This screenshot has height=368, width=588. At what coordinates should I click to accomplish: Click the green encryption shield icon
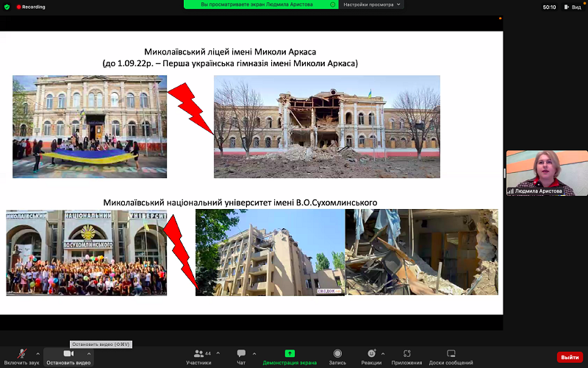coord(7,7)
